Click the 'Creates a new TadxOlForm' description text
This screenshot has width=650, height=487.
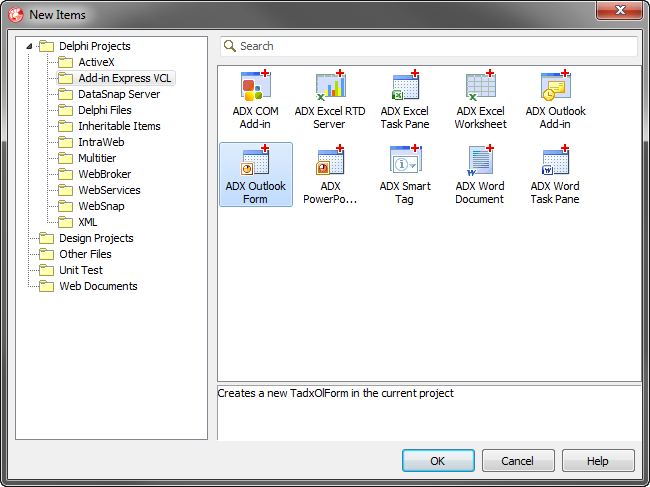335,393
